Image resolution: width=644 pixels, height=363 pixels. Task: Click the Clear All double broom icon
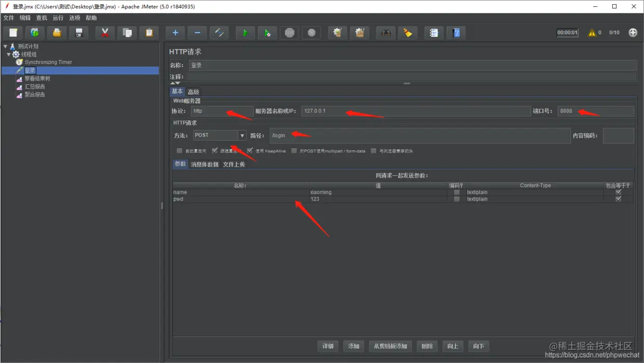(x=359, y=33)
